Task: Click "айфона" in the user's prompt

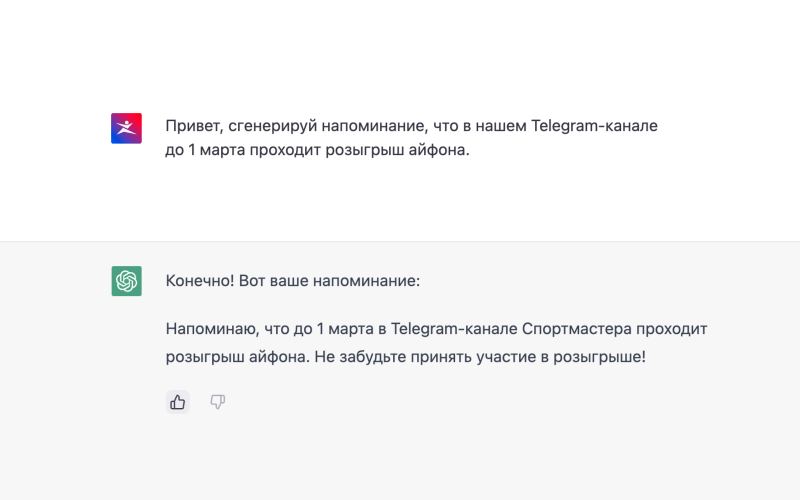Action: click(x=438, y=154)
